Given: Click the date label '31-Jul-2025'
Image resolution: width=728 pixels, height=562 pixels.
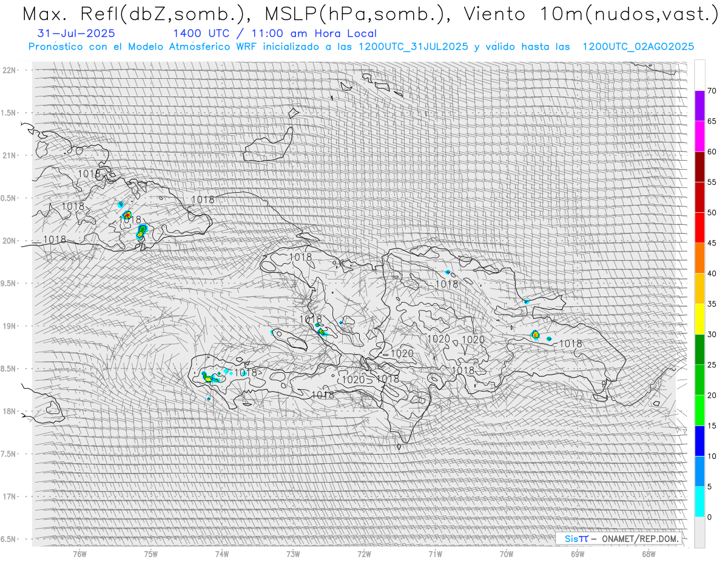Looking at the screenshot, I should pyautogui.click(x=76, y=34).
